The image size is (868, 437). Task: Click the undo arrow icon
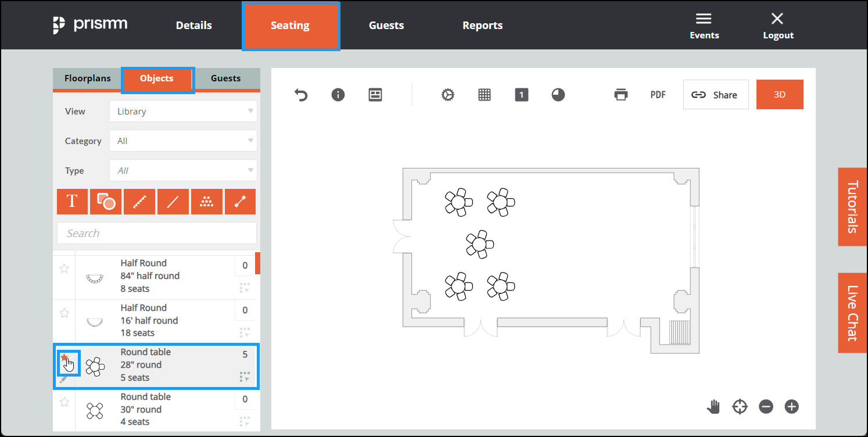pos(301,95)
